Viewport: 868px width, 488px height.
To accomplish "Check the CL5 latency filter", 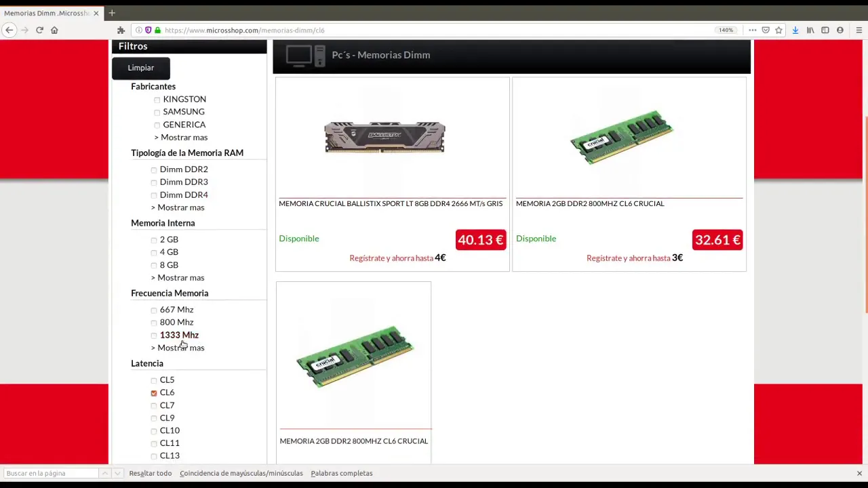I will click(x=154, y=381).
